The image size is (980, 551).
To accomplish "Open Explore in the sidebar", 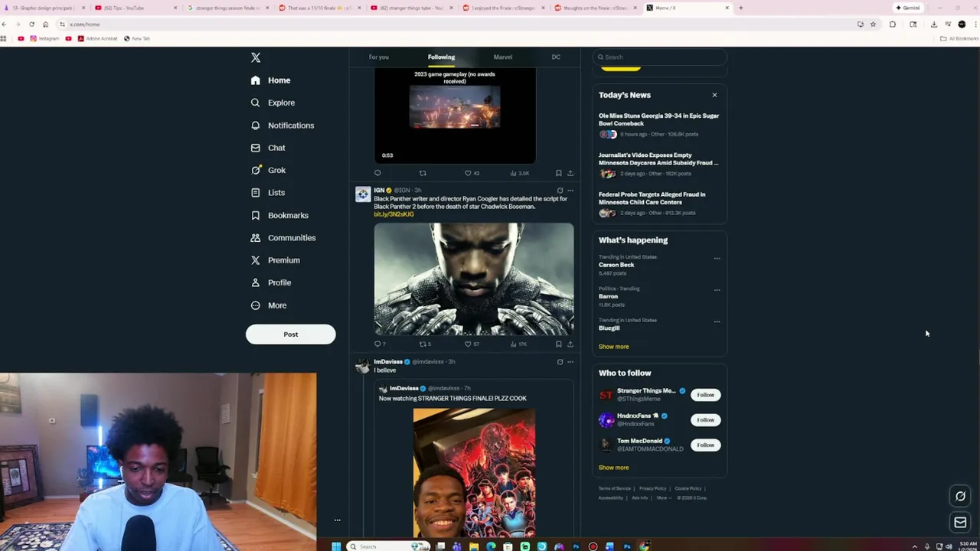I will 273,103.
